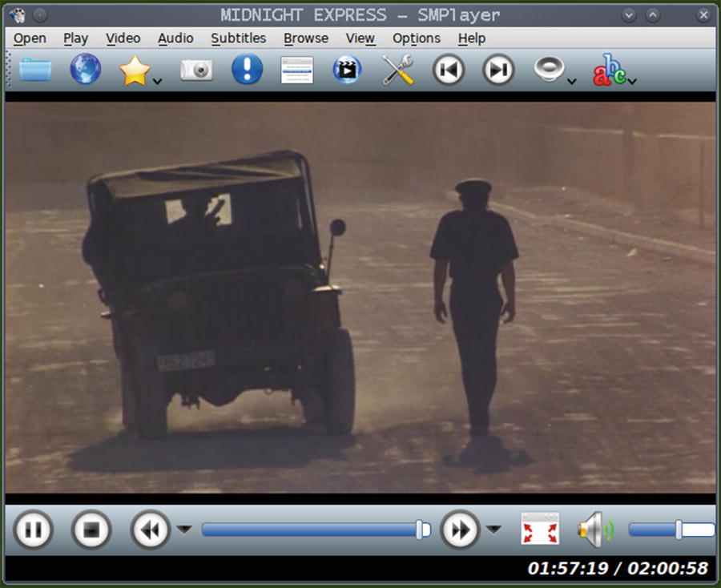Open the Video menu
721x588 pixels.
(123, 38)
